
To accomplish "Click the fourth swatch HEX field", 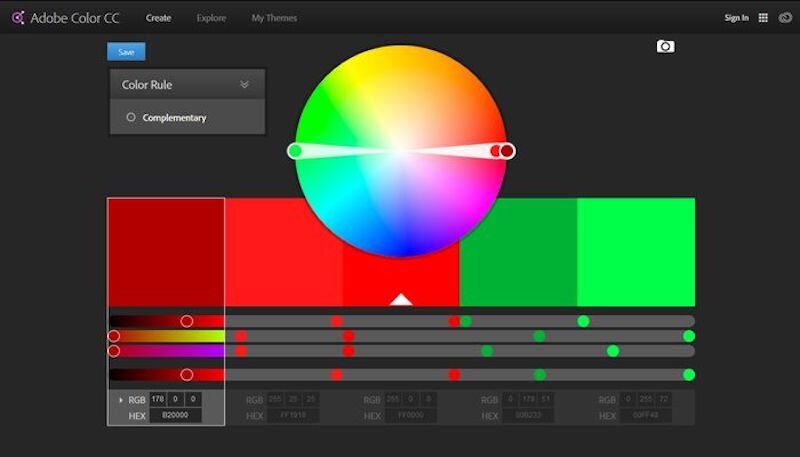I will click(x=528, y=415).
